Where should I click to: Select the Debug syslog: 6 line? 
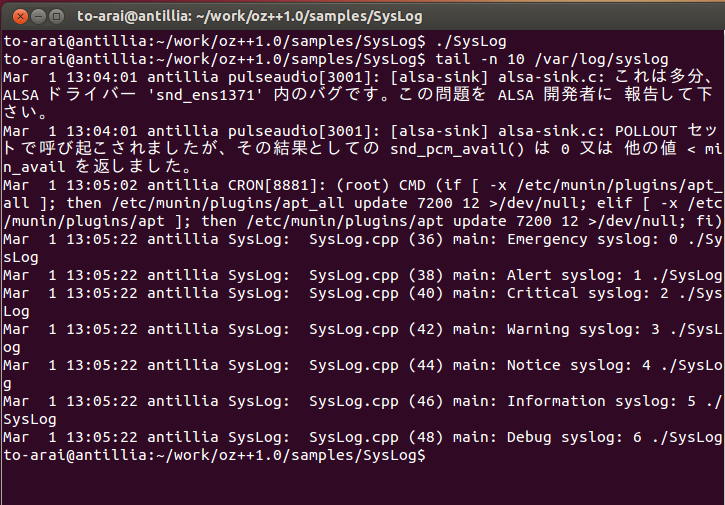(362, 437)
